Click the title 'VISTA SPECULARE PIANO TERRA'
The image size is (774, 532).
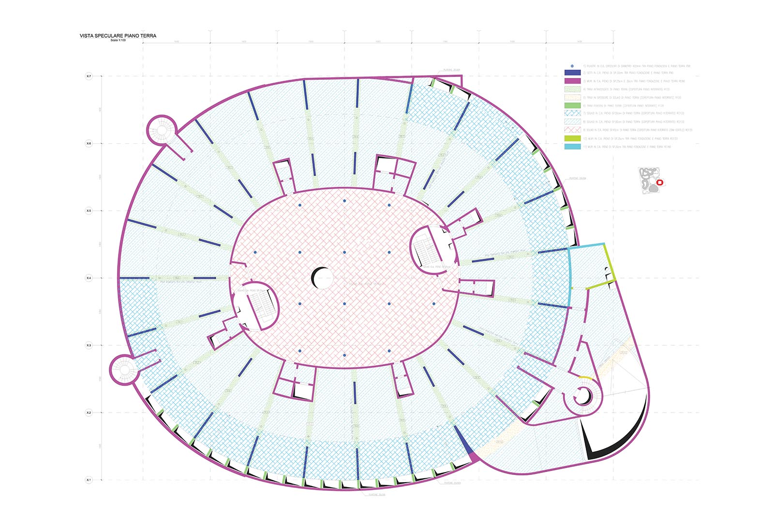pyautogui.click(x=118, y=36)
